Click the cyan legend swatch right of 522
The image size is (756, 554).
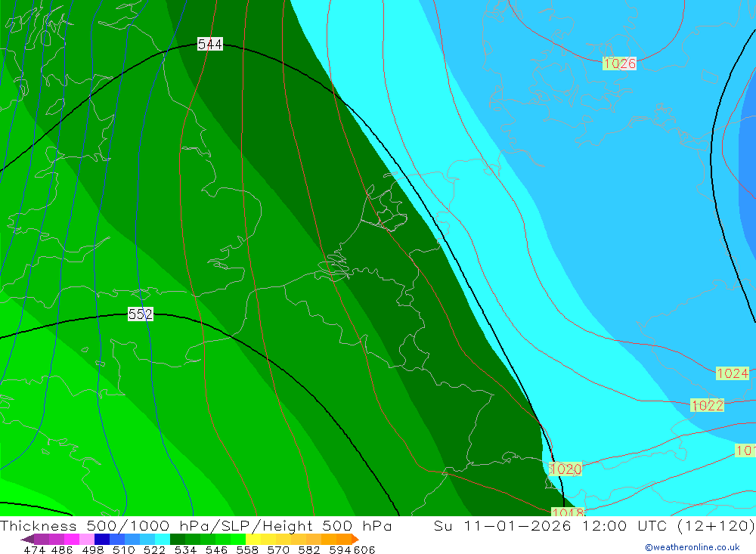pos(163,540)
